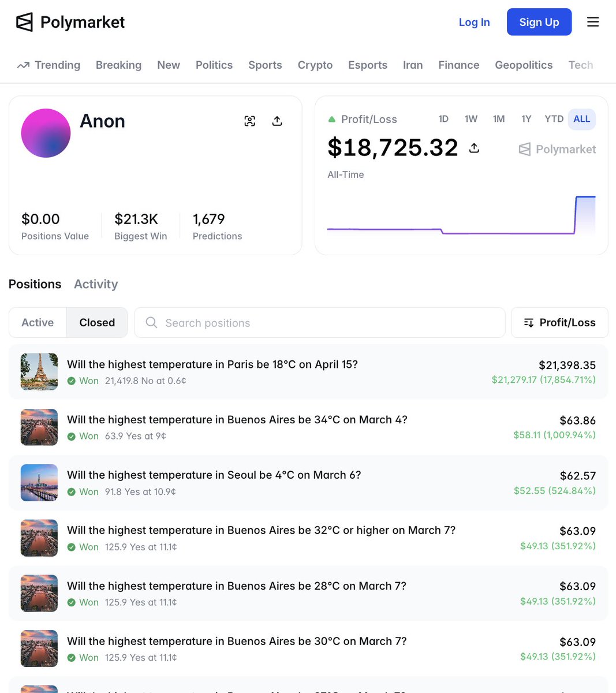
Task: Click share icon next to Anon
Action: (x=277, y=121)
